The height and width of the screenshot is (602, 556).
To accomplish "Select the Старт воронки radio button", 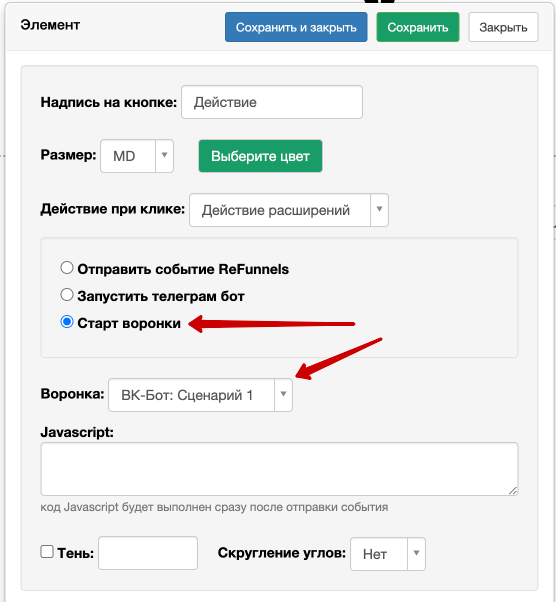I will [x=67, y=322].
